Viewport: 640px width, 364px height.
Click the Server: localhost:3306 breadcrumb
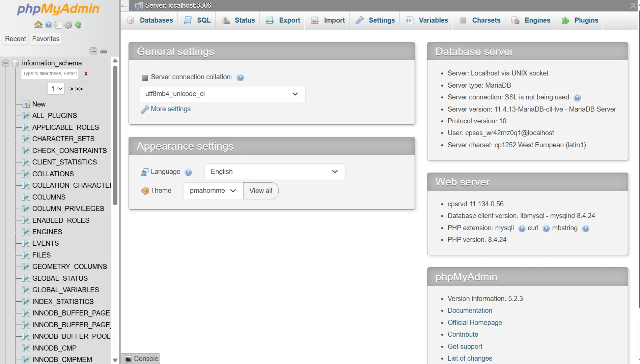click(178, 5)
